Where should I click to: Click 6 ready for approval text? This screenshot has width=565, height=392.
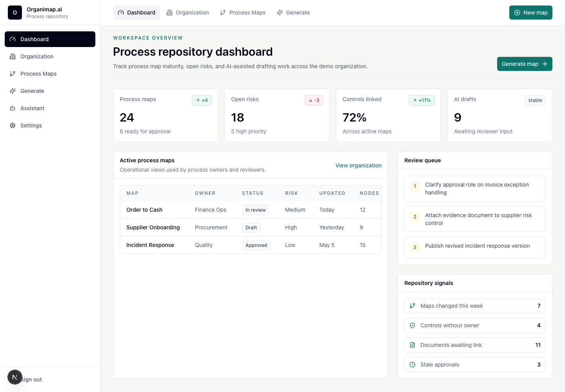(x=145, y=131)
